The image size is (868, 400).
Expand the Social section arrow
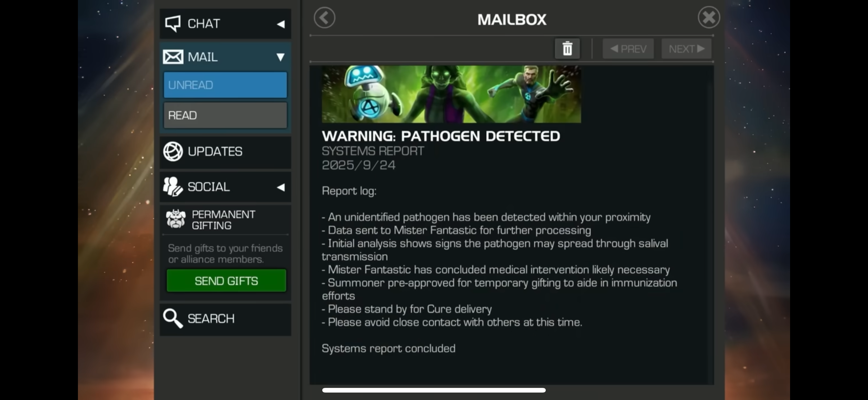(x=281, y=187)
